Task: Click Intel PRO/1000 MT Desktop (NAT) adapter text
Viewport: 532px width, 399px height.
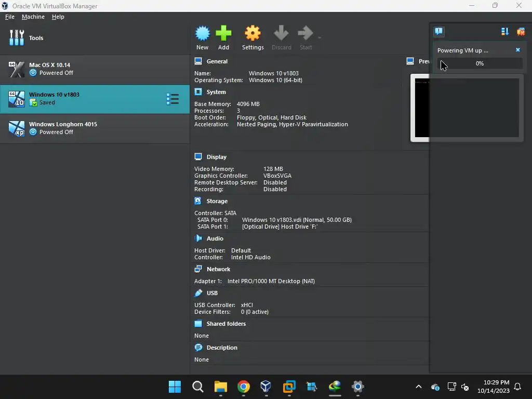Action: (271, 281)
